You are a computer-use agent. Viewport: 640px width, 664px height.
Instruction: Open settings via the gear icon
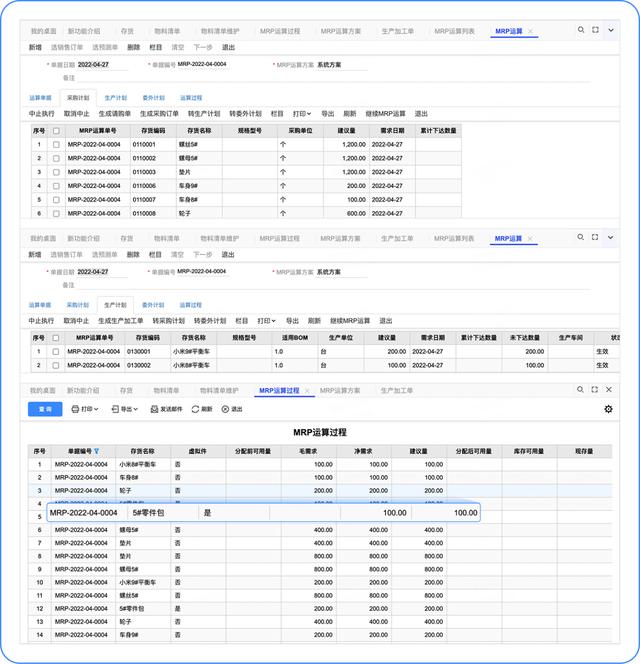(608, 409)
